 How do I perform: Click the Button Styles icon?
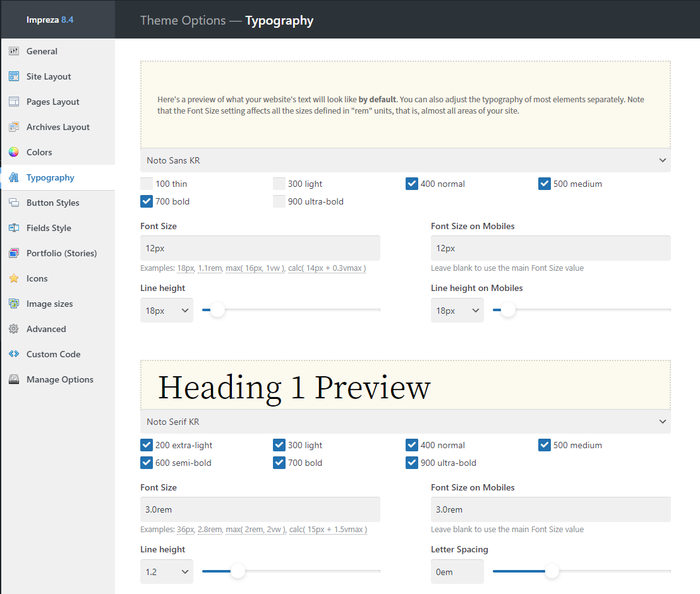(x=14, y=203)
